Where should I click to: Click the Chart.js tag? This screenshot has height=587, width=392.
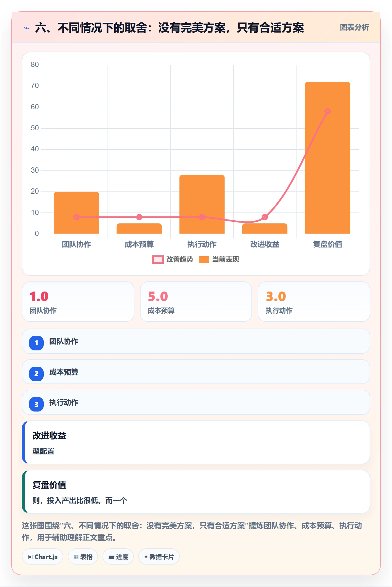click(43, 557)
